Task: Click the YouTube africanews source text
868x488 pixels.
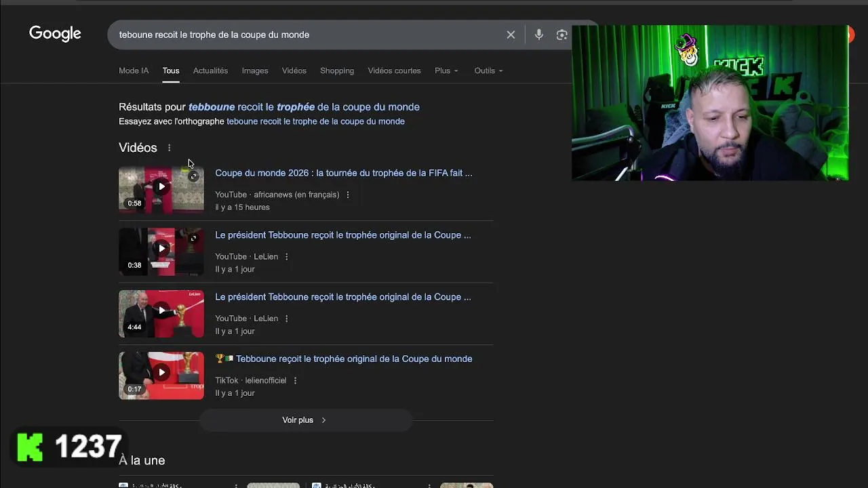Action: click(x=277, y=195)
